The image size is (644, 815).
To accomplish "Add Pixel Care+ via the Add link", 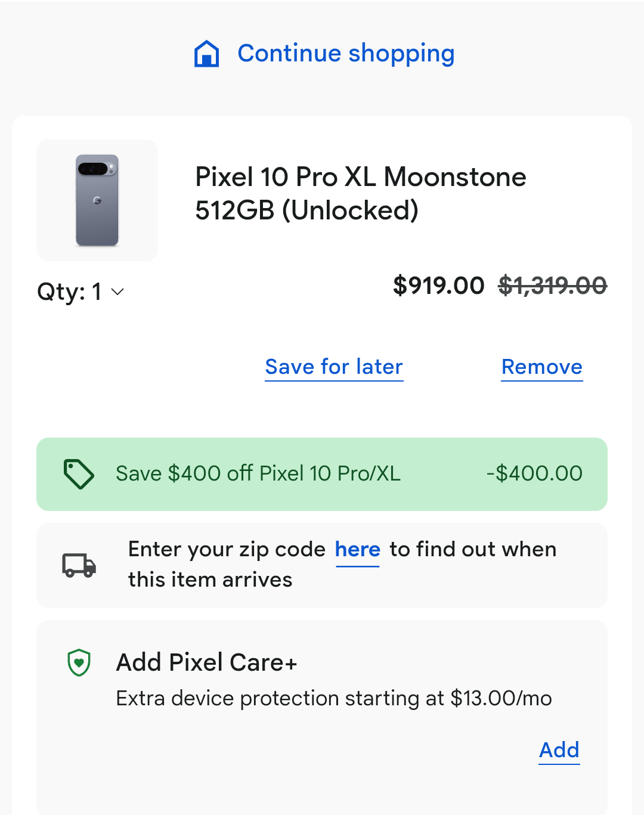I will pos(559,750).
